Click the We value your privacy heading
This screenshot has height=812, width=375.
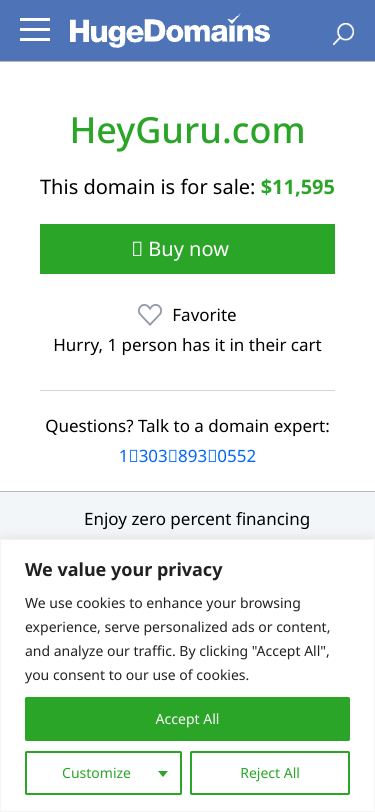124,570
